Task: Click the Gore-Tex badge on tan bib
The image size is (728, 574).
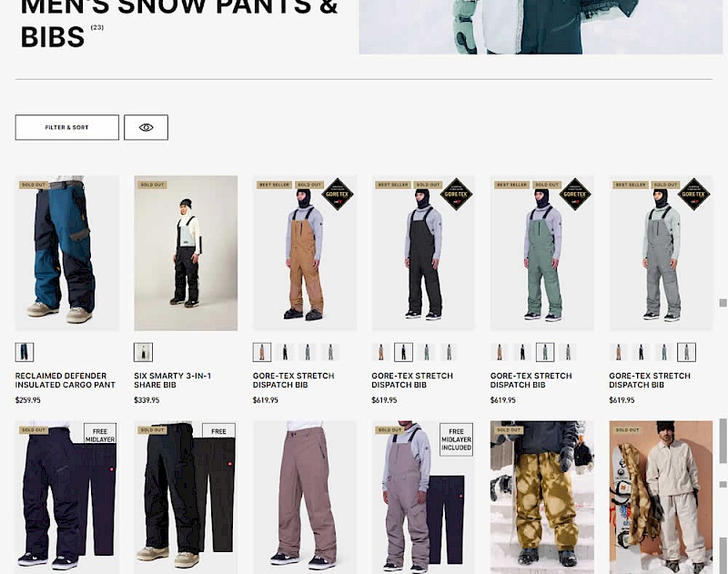Action: [x=338, y=195]
